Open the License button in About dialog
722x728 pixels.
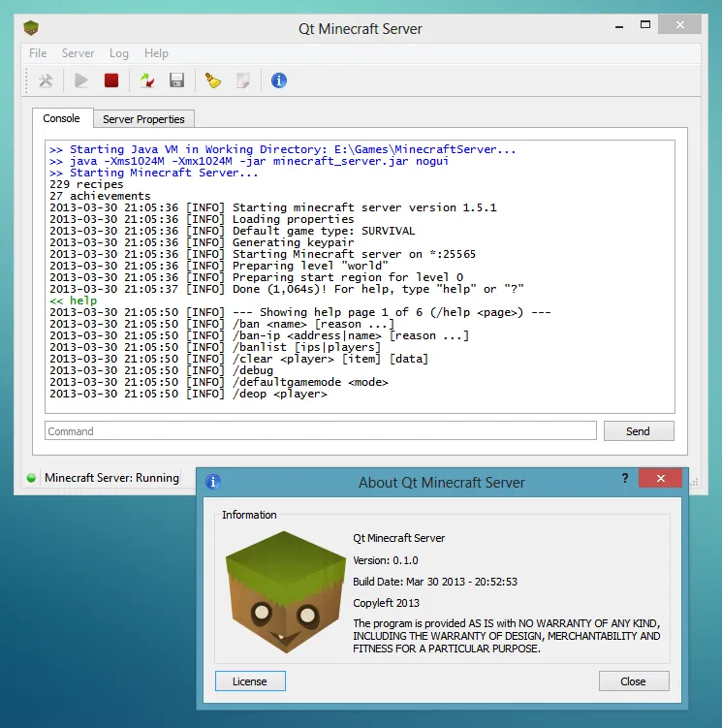click(249, 681)
